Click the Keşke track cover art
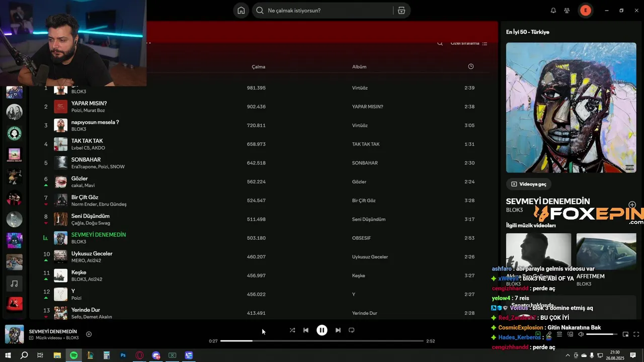 tap(60, 276)
